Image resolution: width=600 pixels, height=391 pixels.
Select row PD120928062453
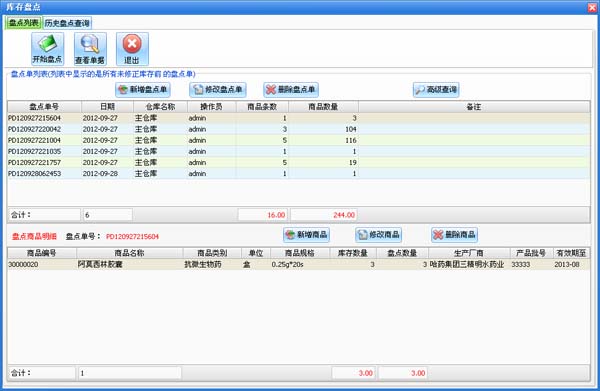point(298,174)
